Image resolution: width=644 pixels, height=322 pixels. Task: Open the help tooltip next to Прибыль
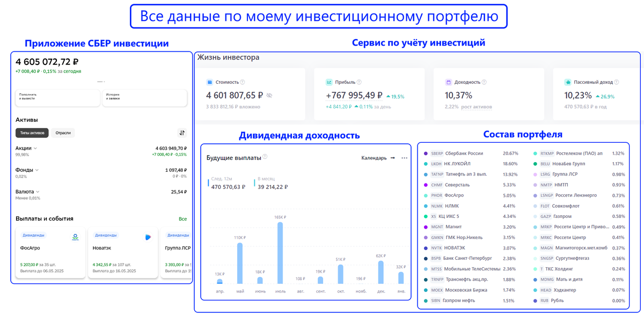359,82
